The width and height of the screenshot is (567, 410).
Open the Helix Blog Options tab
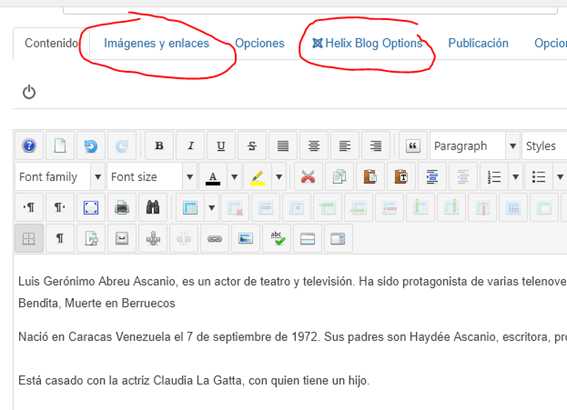tap(367, 43)
